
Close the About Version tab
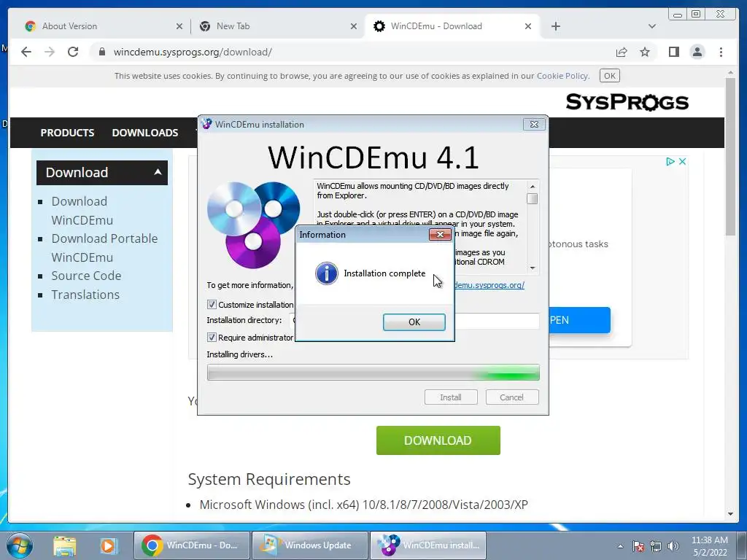[179, 26]
